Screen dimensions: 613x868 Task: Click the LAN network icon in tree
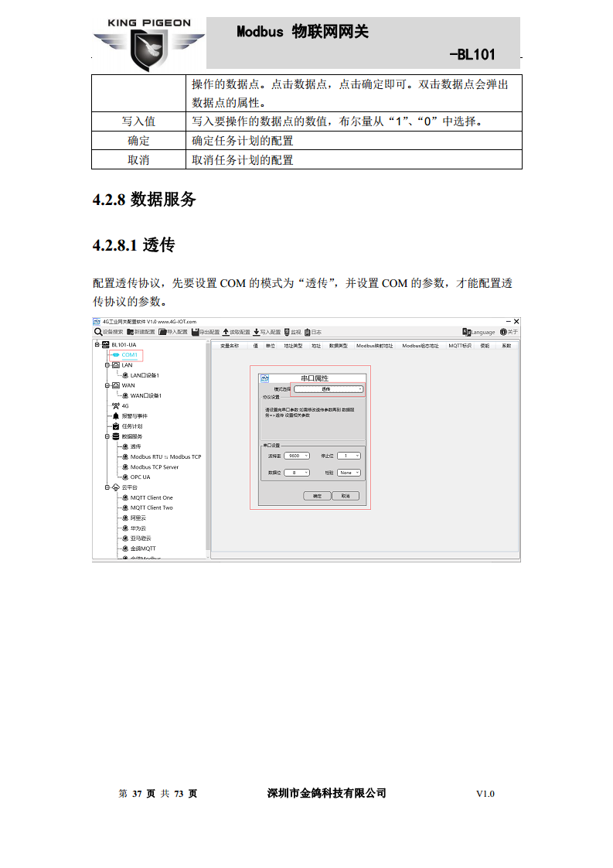(116, 365)
